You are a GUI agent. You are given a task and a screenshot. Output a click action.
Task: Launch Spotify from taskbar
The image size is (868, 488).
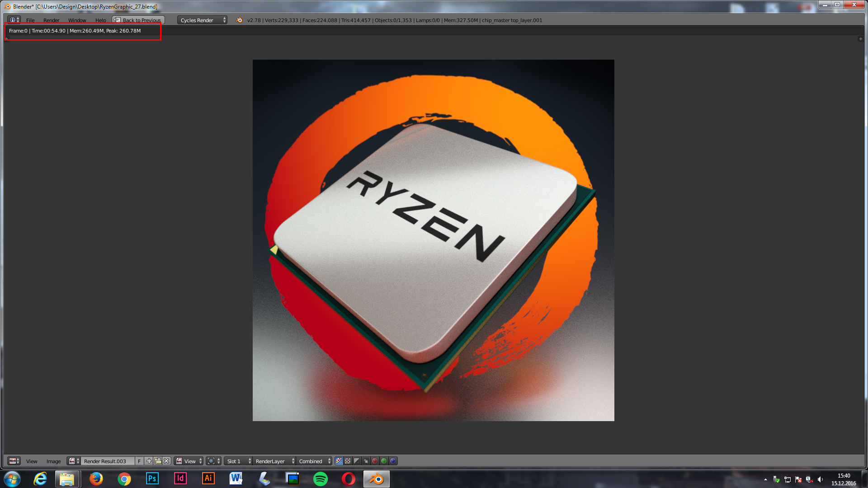321,479
